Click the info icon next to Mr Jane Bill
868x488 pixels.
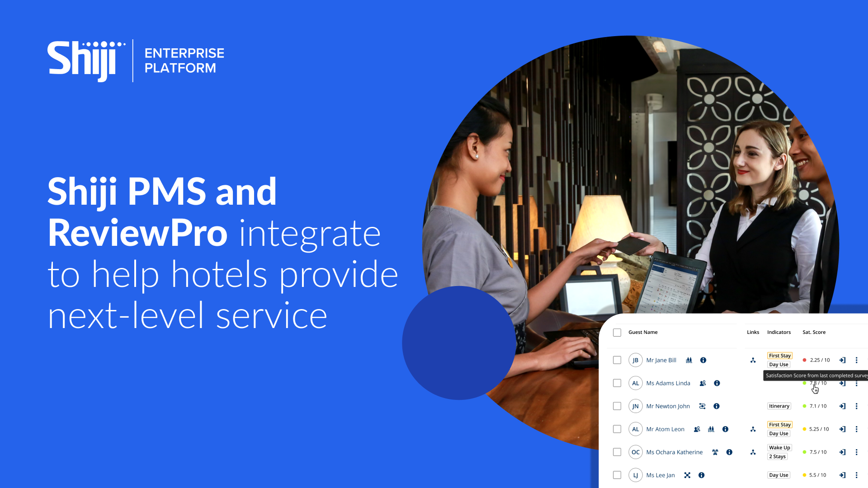click(703, 360)
